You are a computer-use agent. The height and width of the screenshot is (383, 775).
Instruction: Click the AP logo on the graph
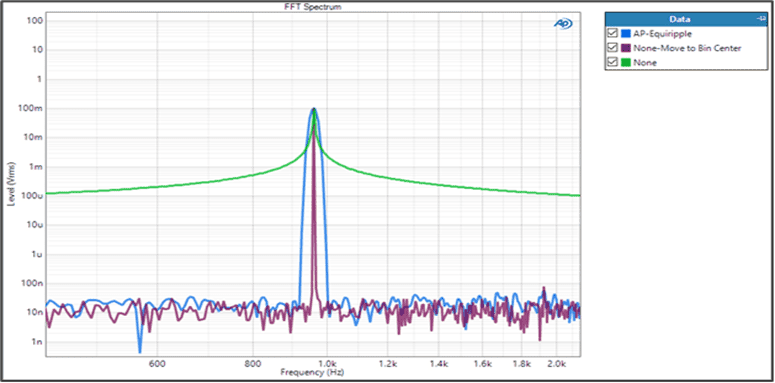(x=563, y=24)
